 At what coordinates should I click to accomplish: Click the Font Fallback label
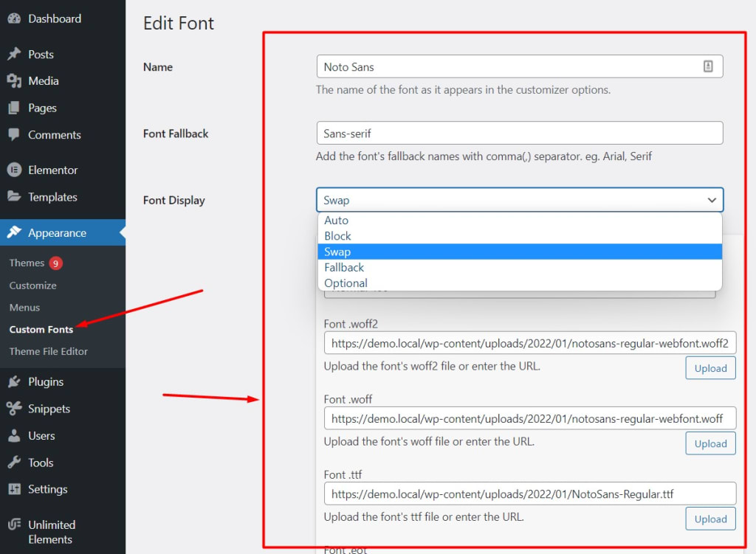coord(176,134)
